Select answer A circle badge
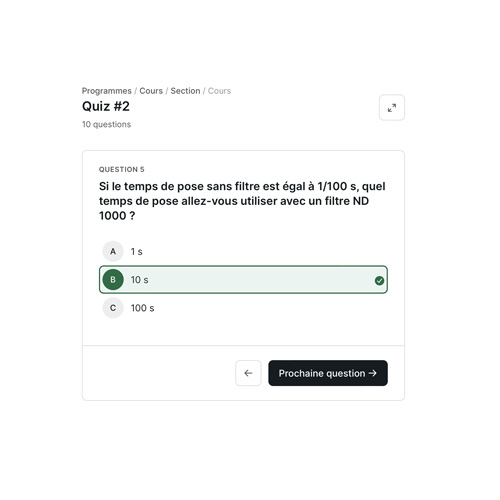 pyautogui.click(x=113, y=251)
